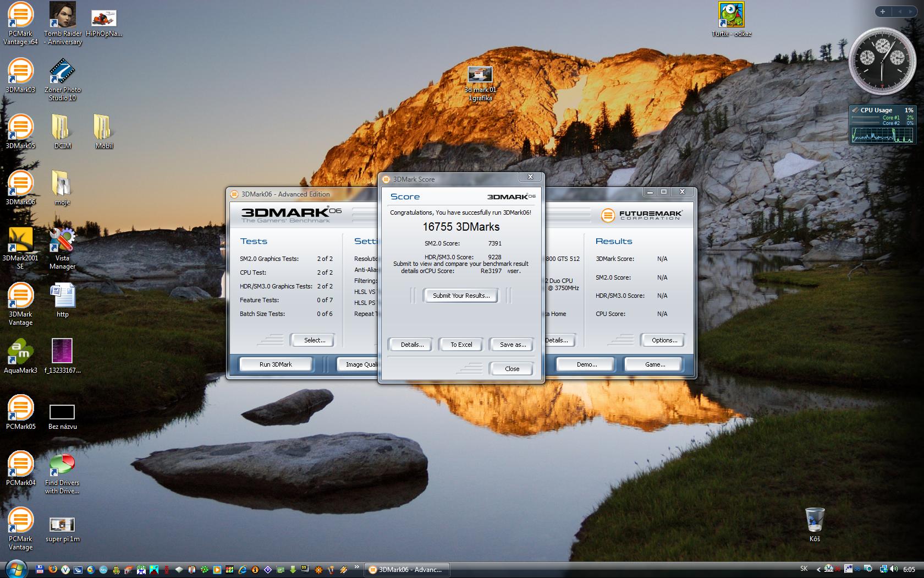924x578 pixels.
Task: Select the Bez názvu file icon
Action: [62, 417]
